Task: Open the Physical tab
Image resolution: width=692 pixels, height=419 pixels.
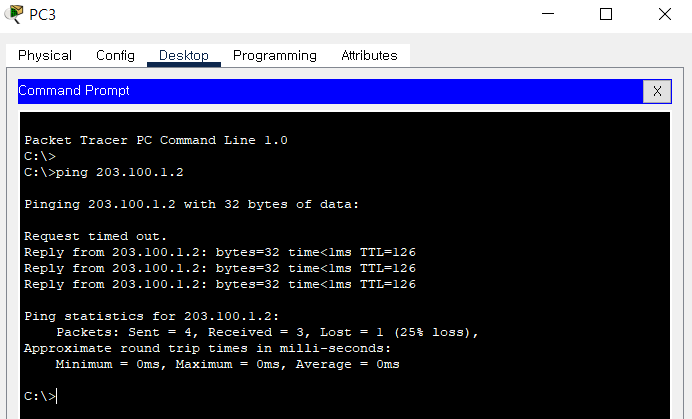Action: [x=45, y=56]
